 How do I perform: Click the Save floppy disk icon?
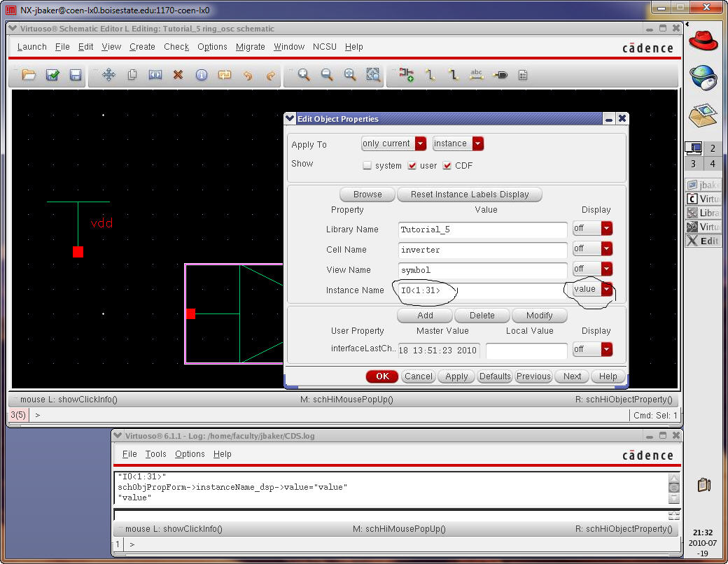(75, 75)
